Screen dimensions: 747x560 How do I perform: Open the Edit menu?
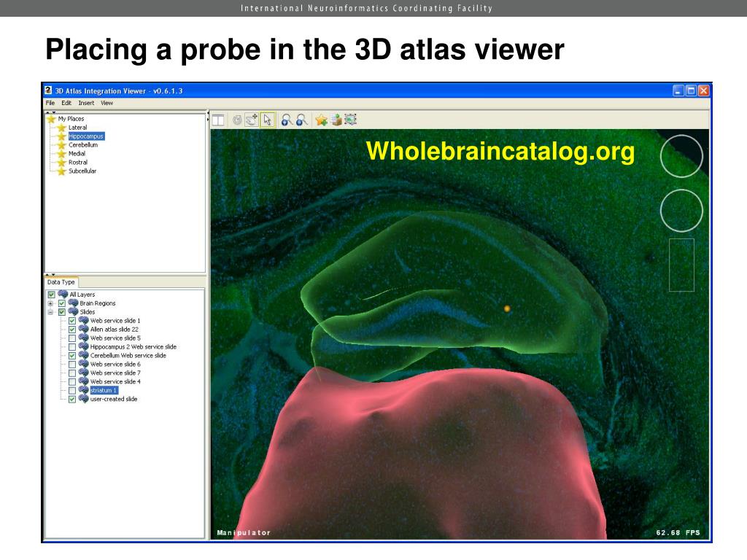66,103
